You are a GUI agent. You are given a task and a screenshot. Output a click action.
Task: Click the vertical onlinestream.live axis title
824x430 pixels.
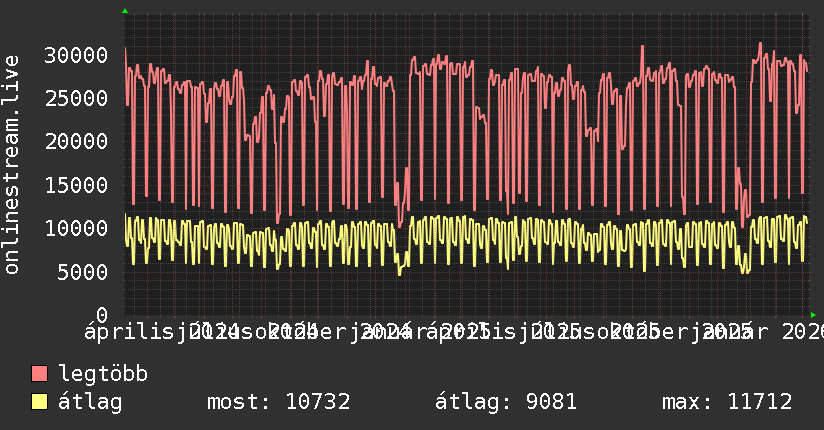(x=12, y=165)
